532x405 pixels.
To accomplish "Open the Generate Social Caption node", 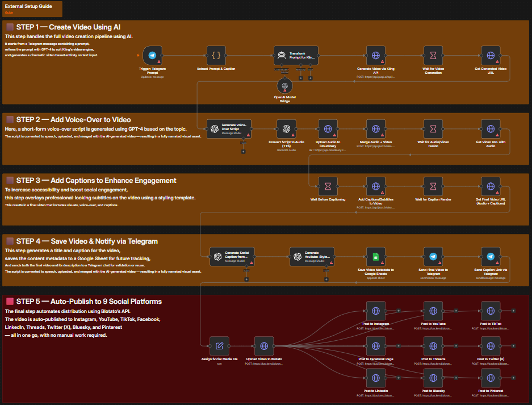I will click(x=232, y=257).
